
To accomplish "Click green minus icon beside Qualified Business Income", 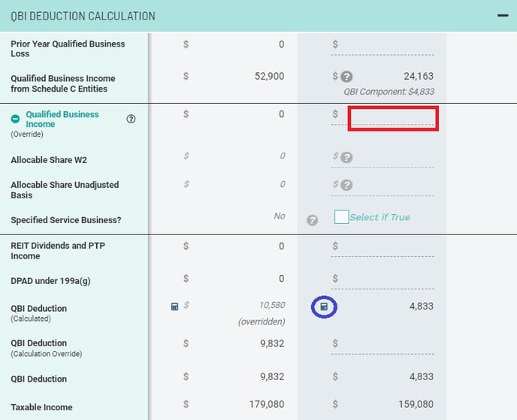I will [16, 119].
